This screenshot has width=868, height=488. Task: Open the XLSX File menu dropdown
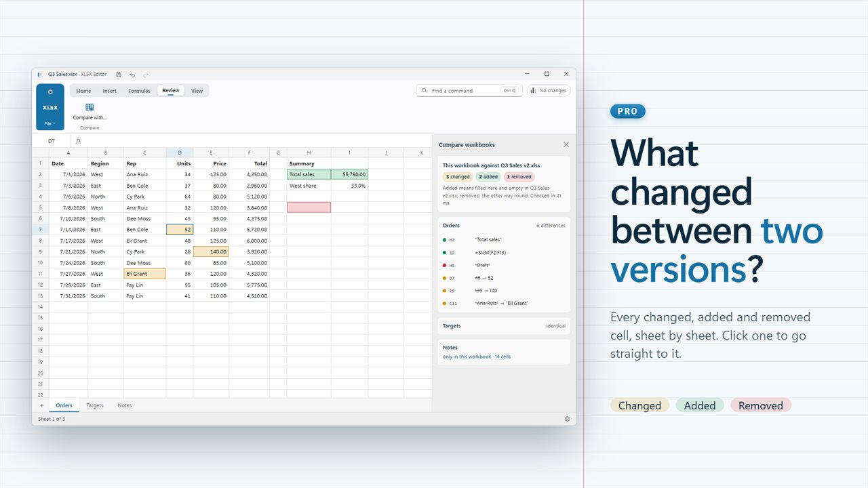coord(50,123)
